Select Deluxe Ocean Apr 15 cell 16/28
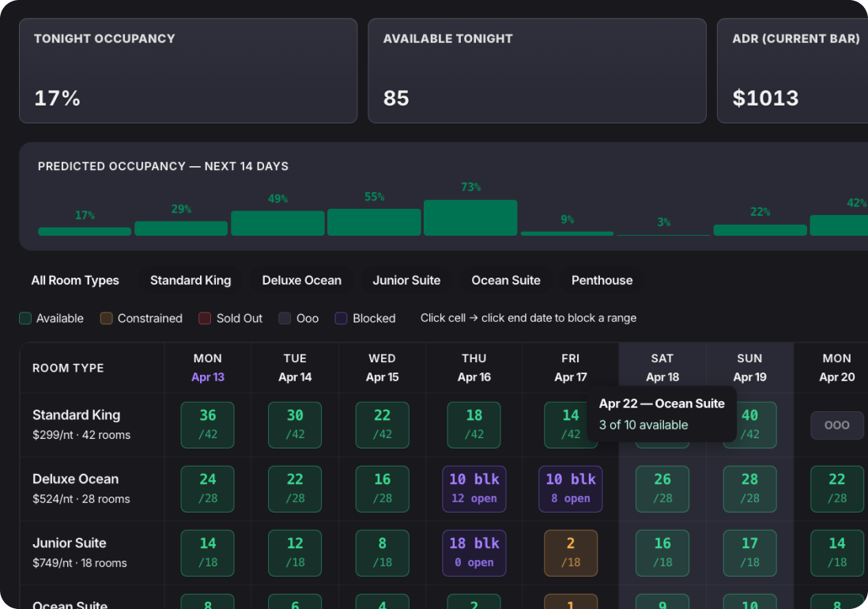This screenshot has height=609, width=868. (x=383, y=489)
